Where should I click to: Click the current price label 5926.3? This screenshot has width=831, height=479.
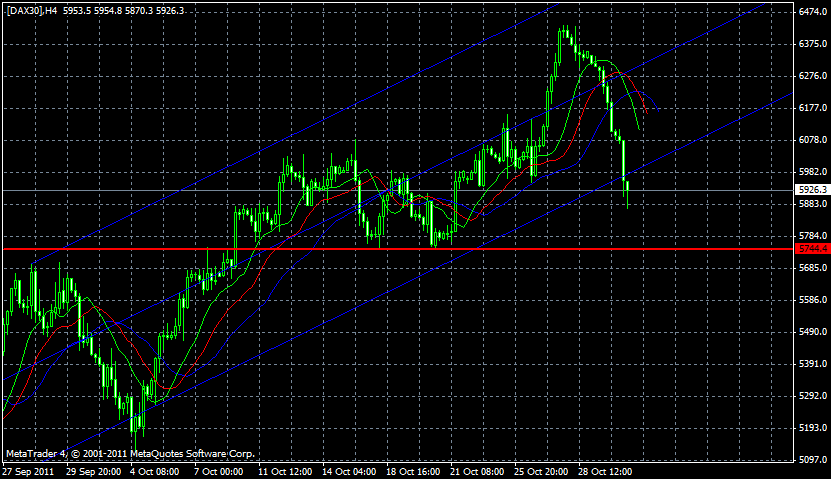pos(812,189)
